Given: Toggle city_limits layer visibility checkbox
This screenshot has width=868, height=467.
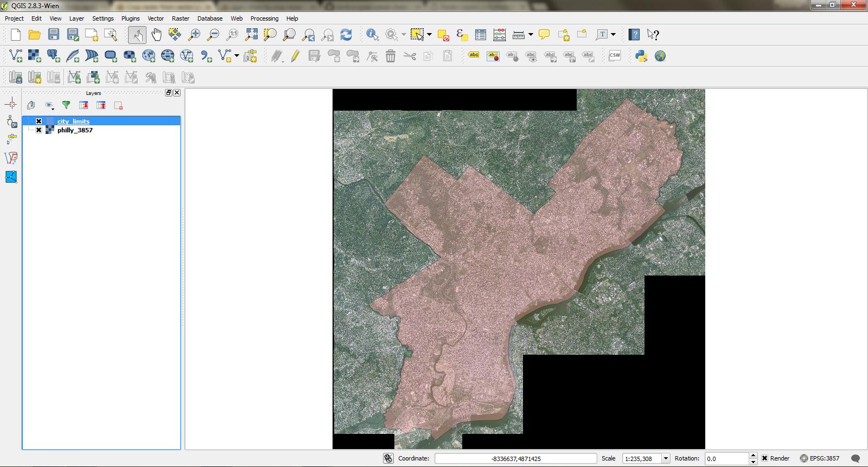Looking at the screenshot, I should [39, 121].
